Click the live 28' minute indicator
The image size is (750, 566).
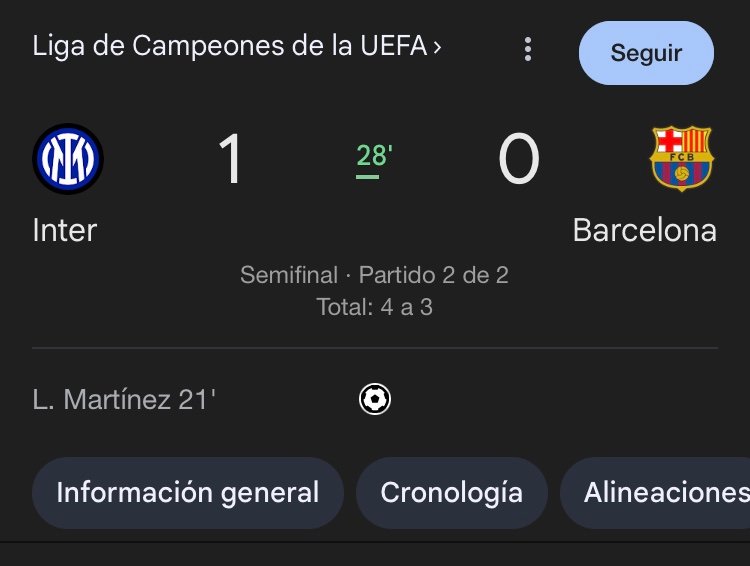(375, 156)
